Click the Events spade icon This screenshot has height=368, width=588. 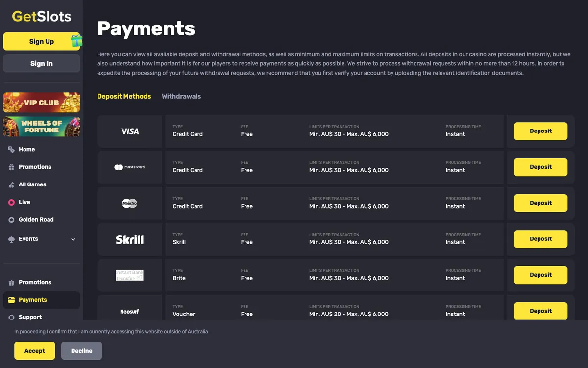(11, 239)
